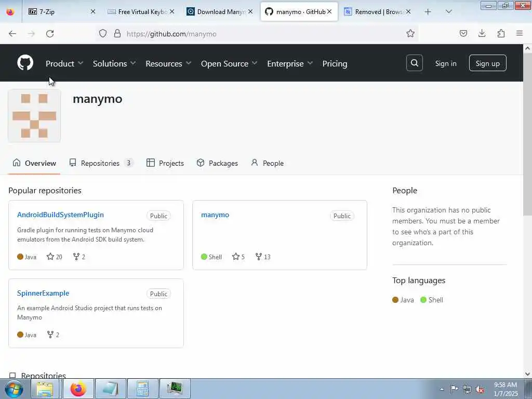Close the 7-Zip tab
Image resolution: width=532 pixels, height=399 pixels.
(x=92, y=12)
